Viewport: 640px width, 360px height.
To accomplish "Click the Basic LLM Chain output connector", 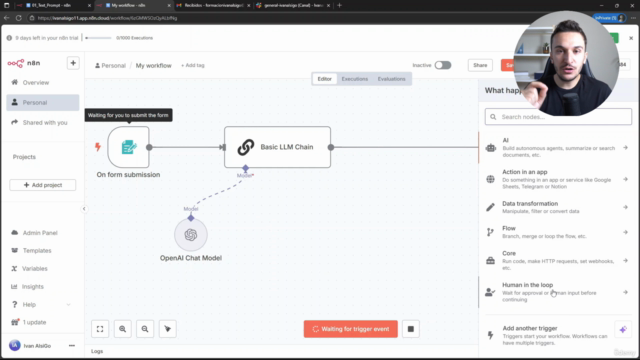I will pyautogui.click(x=331, y=147).
